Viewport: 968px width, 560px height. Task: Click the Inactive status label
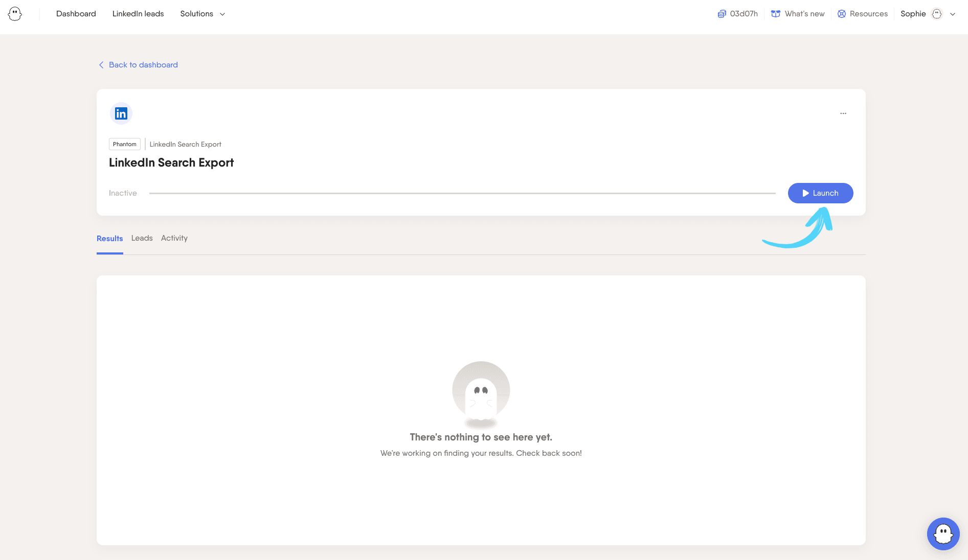123,193
